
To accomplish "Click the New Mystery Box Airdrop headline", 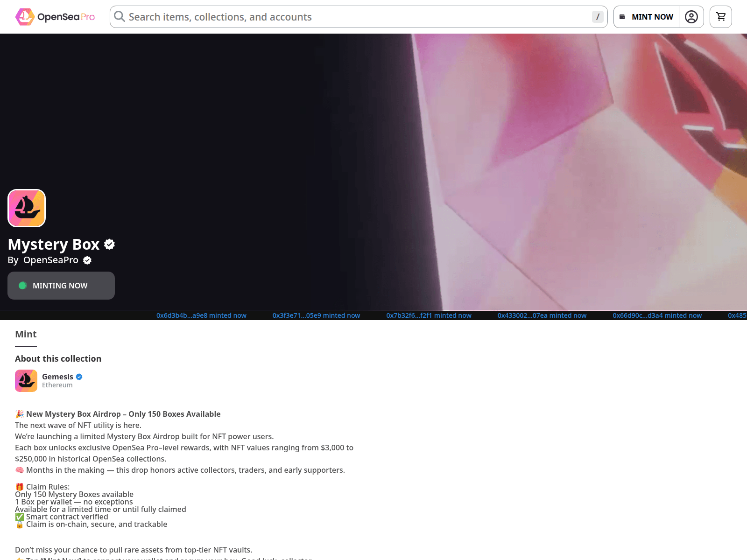I will pyautogui.click(x=118, y=414).
